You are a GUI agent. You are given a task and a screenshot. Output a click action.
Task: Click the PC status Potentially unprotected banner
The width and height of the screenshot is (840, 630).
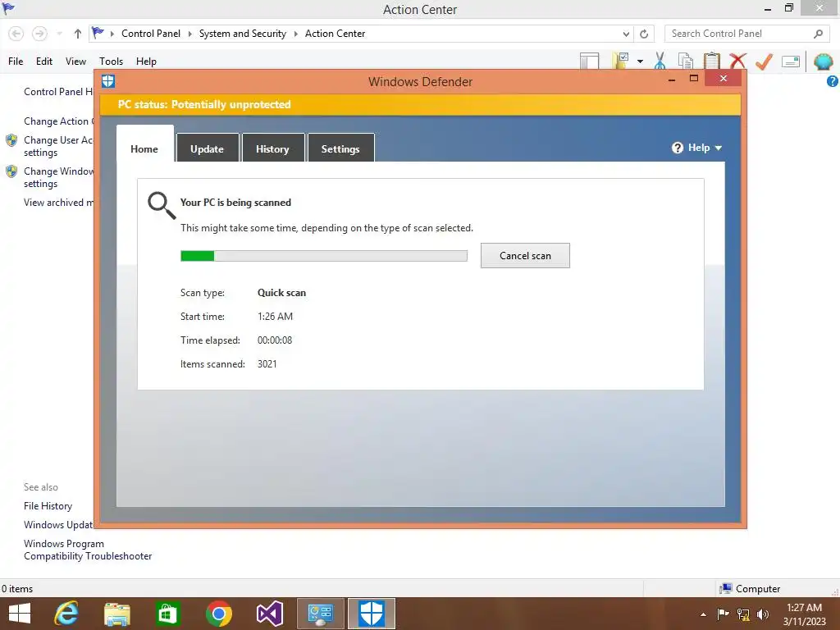tap(420, 104)
